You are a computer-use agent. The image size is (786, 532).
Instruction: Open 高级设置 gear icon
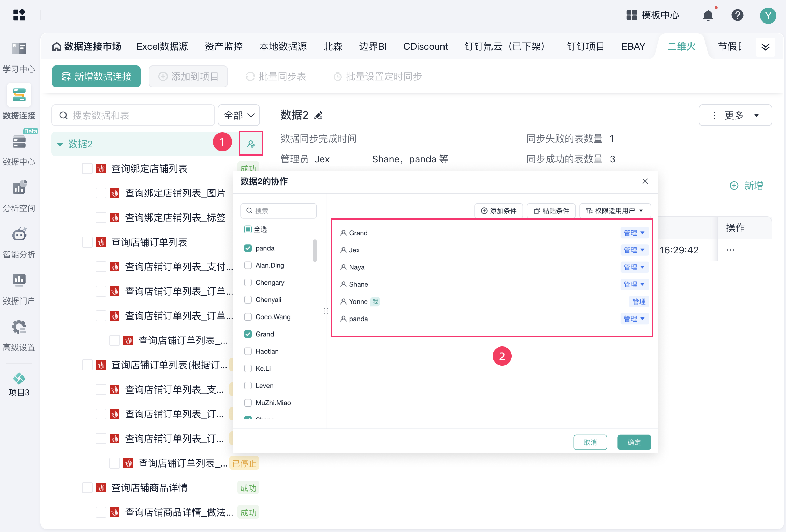click(19, 327)
